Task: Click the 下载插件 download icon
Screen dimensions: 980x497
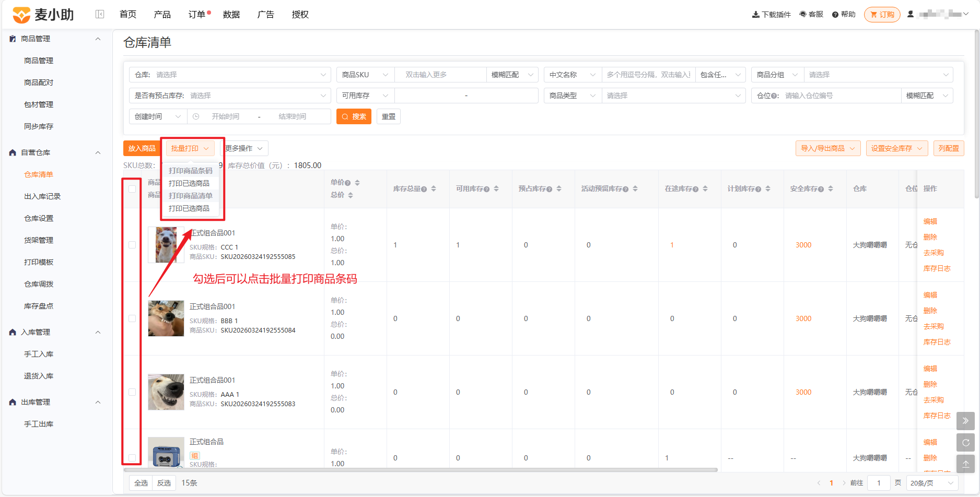Action: (x=755, y=15)
